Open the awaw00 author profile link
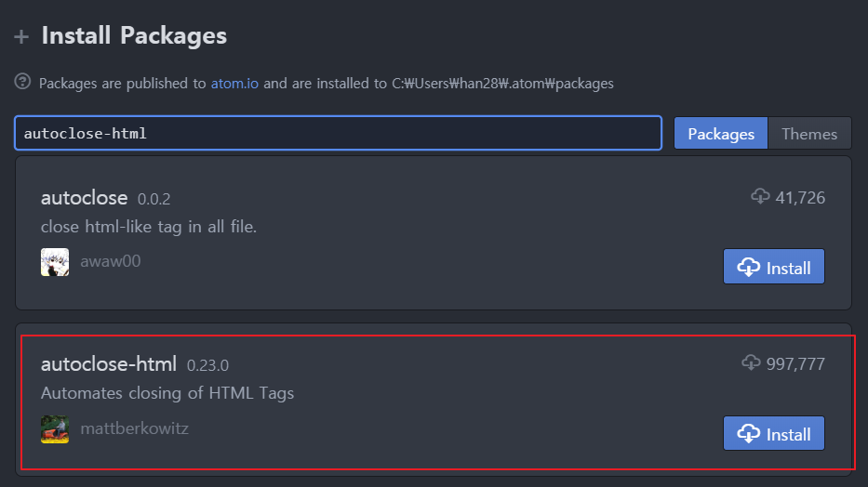This screenshot has width=868, height=487. coord(111,261)
